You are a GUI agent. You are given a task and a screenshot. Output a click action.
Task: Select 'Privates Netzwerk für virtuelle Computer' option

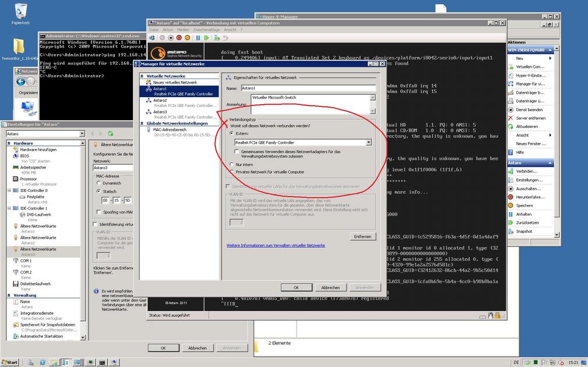tap(231, 172)
